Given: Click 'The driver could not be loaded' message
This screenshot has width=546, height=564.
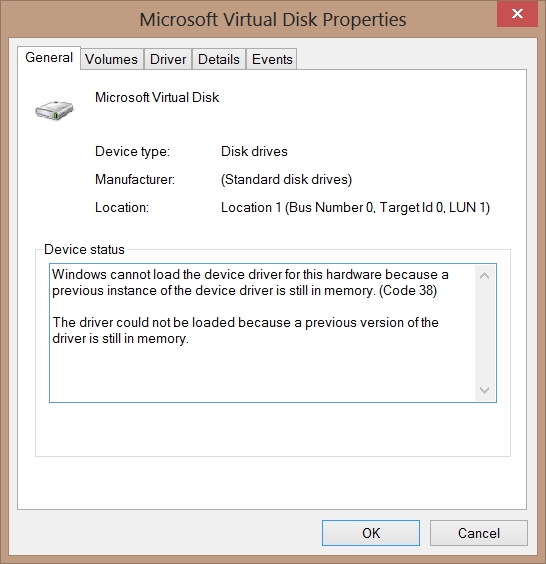Looking at the screenshot, I should click(x=245, y=331).
